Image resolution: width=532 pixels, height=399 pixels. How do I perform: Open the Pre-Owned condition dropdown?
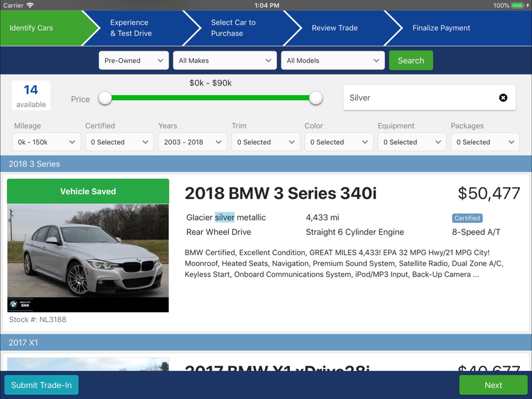click(134, 61)
